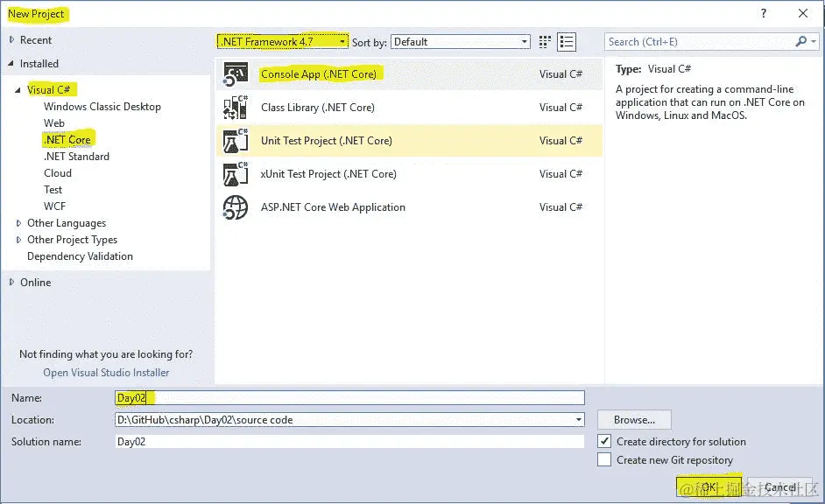Open the help question mark button

(764, 14)
